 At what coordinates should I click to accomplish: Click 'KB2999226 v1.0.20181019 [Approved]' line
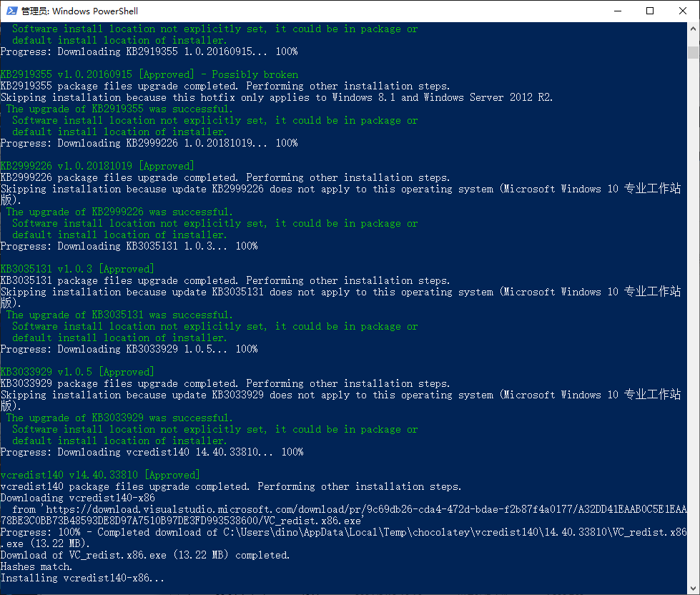click(97, 166)
